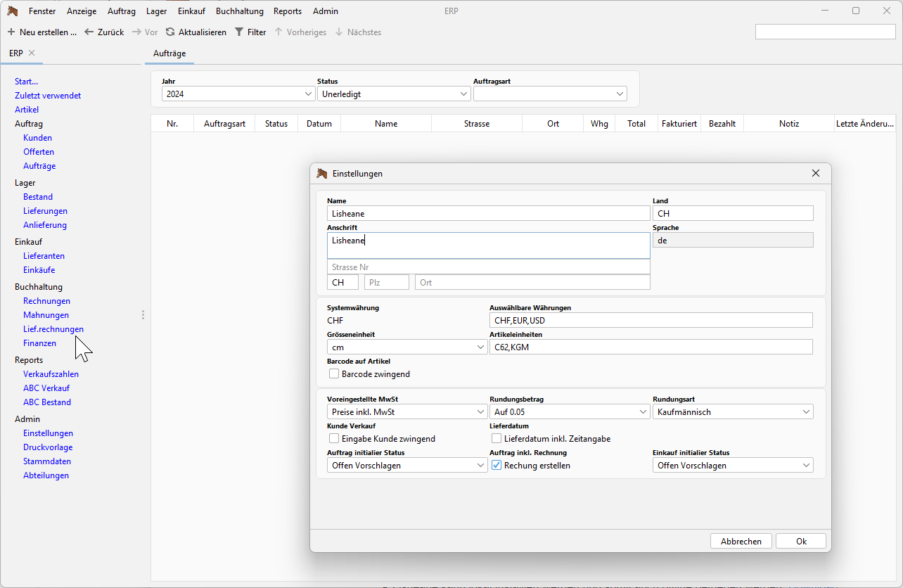
Task: Click the Neu erstellen plus icon
Action: (11, 32)
